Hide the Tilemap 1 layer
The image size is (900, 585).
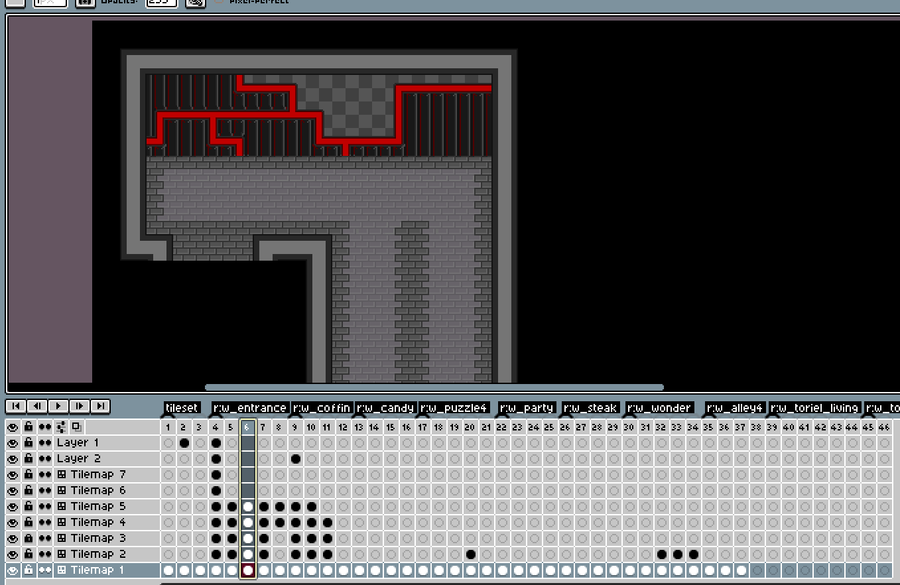coord(12,570)
